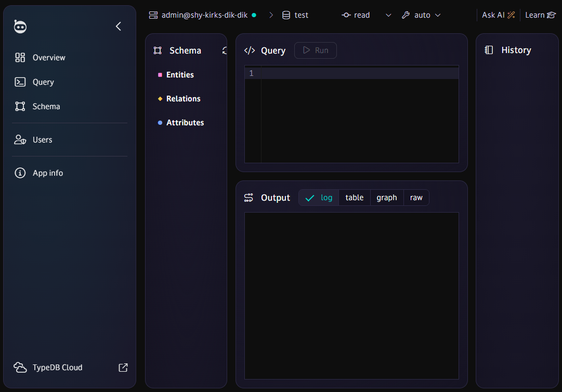Click the code icon next to Query header
This screenshot has height=392, width=562.
(249, 50)
